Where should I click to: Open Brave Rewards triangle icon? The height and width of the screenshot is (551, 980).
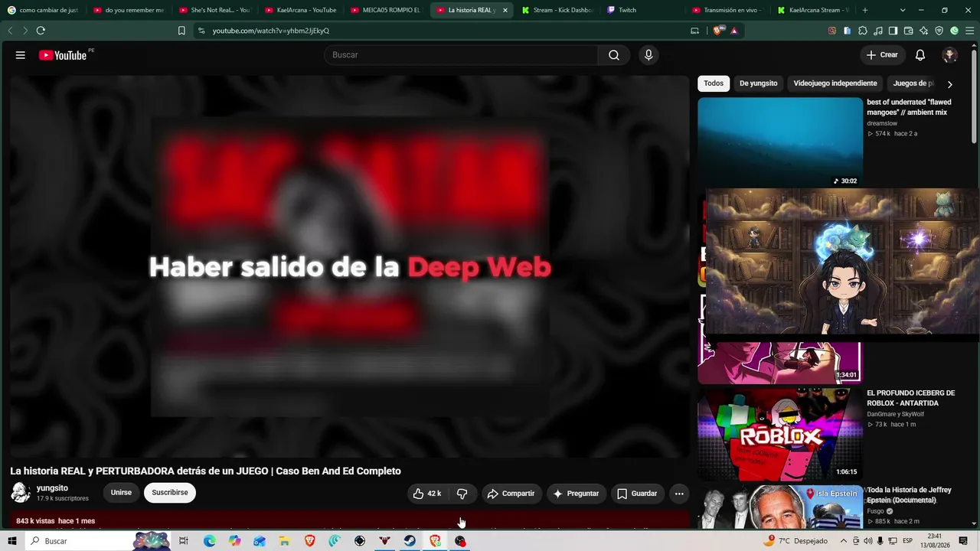pyautogui.click(x=734, y=31)
